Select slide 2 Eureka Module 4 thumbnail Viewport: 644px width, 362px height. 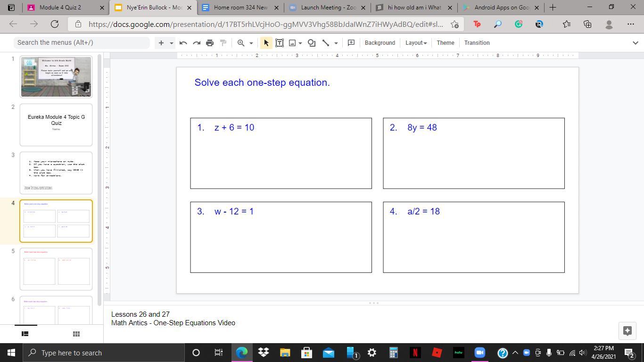56,125
